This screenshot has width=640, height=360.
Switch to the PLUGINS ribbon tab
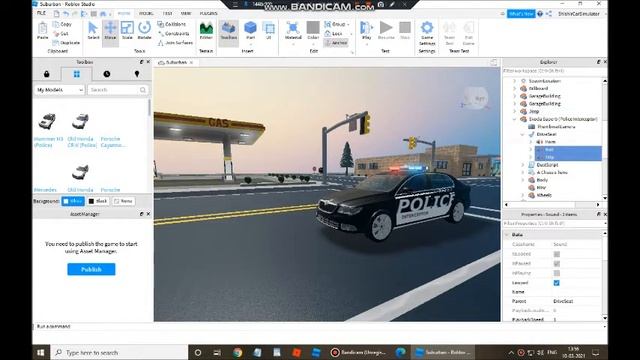209,13
